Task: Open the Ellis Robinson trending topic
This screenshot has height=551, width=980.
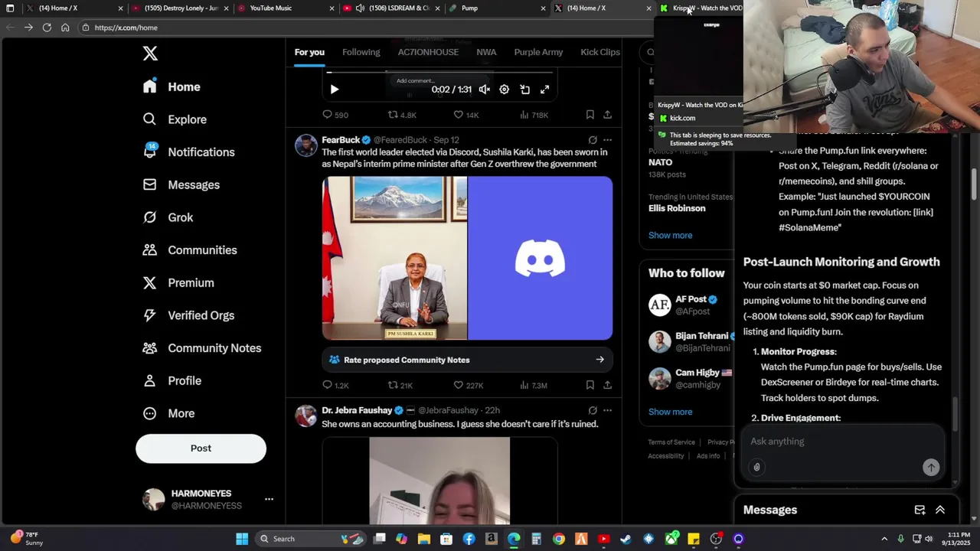Action: tap(677, 208)
